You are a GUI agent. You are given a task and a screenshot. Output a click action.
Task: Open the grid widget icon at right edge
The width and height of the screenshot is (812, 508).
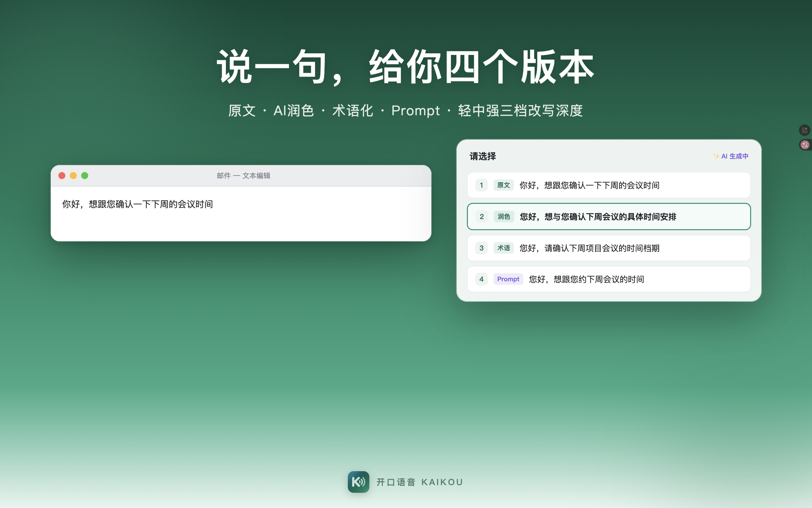point(805,130)
